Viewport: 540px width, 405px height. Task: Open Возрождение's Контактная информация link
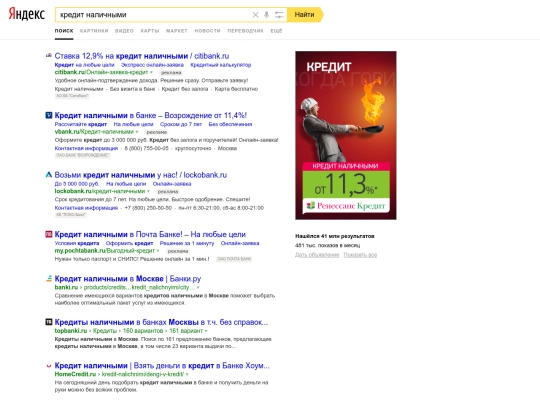click(x=86, y=148)
